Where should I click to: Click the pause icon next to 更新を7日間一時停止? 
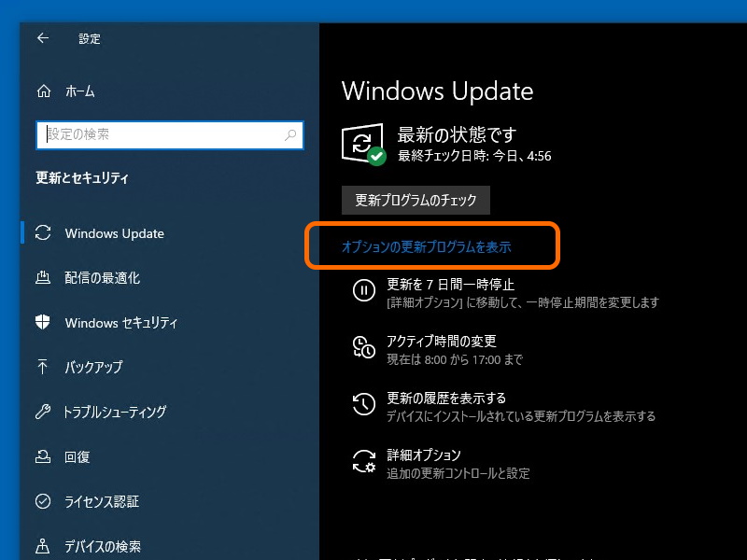(x=363, y=290)
